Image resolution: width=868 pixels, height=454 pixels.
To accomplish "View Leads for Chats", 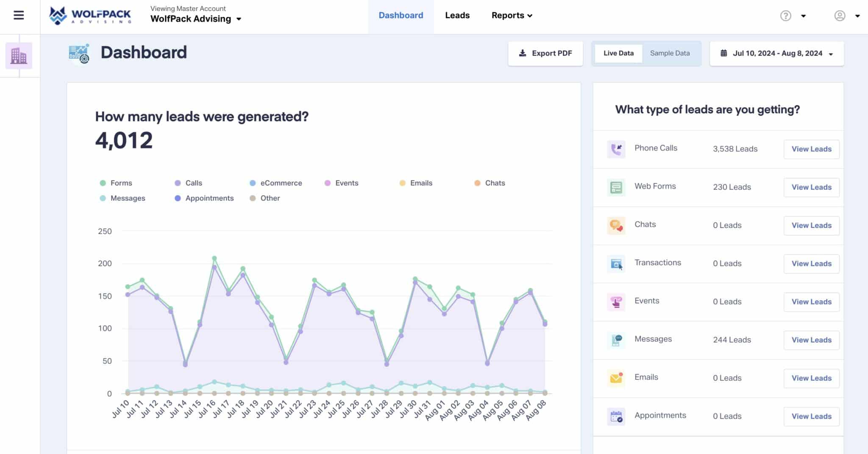I will [x=811, y=225].
